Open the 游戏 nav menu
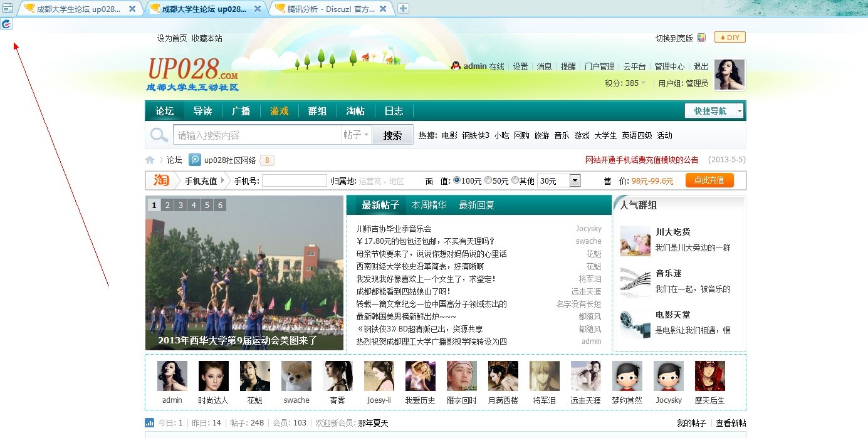Viewport: 868px width, 438px height. [279, 111]
